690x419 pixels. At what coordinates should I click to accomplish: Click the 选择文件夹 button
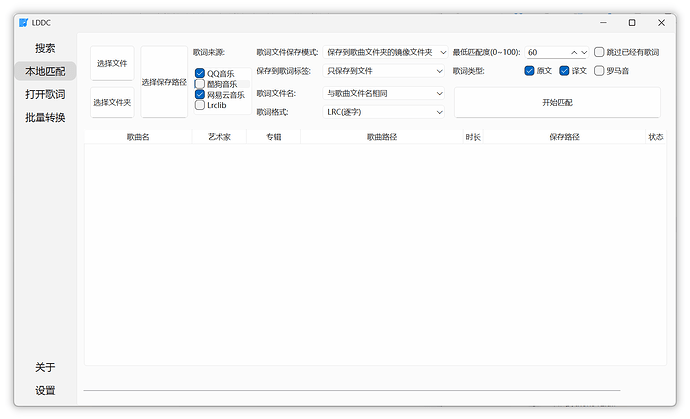pos(112,103)
